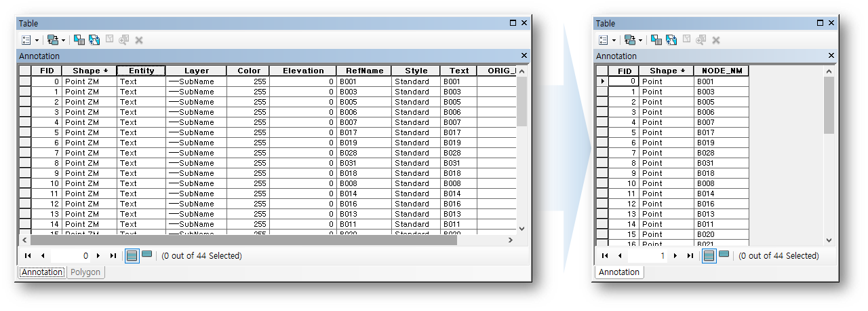Click NODE_NM cell B020 in right table

(722, 234)
